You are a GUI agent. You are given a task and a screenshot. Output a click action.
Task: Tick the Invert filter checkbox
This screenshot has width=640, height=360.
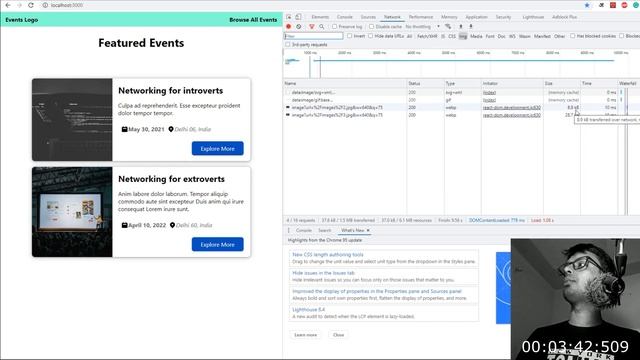pos(350,36)
